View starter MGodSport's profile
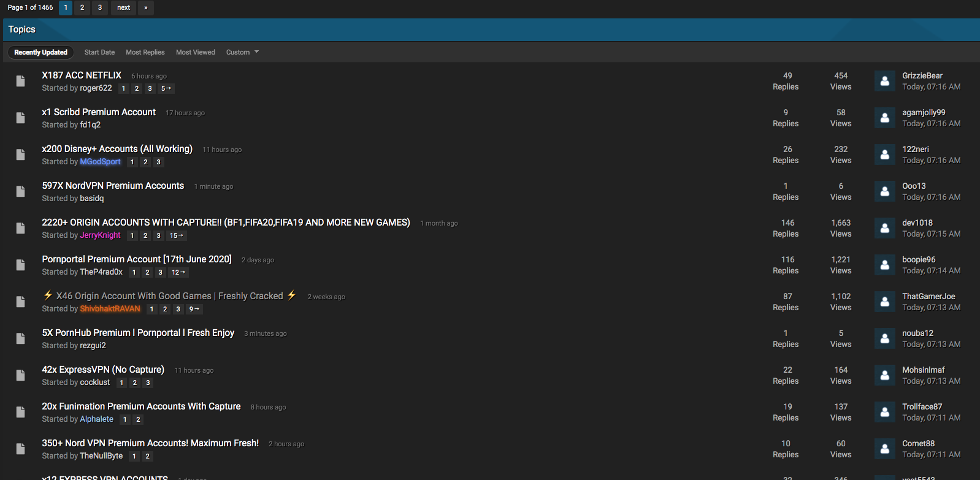Screen dimensions: 980x480 click(x=101, y=162)
